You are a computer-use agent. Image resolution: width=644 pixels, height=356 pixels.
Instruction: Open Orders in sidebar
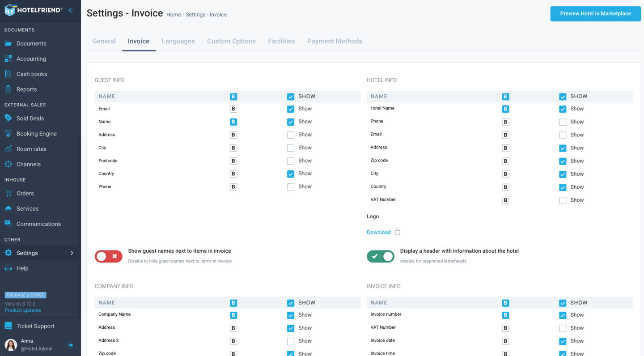tap(25, 193)
